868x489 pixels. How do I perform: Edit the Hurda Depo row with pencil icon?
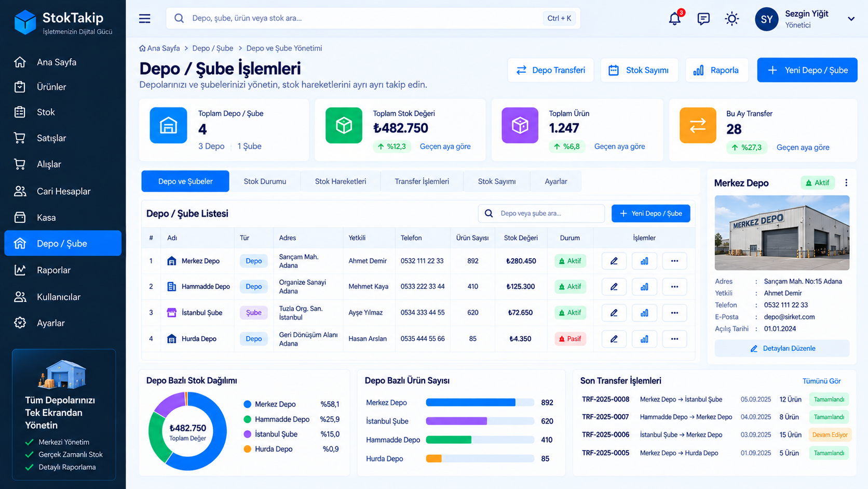[614, 339]
